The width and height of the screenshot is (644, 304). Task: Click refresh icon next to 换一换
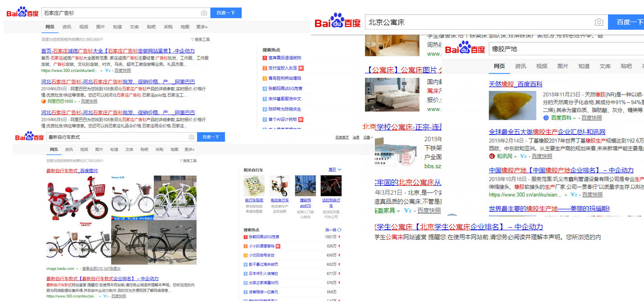[339, 230]
